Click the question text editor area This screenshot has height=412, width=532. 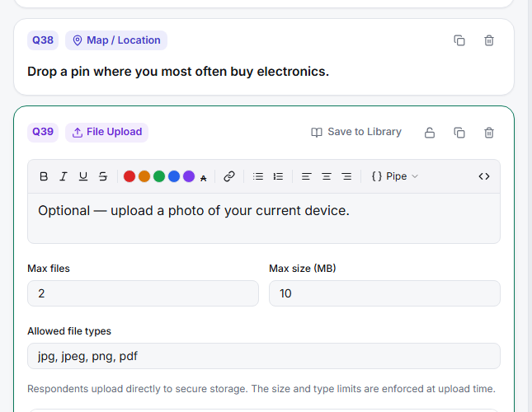[264, 218]
